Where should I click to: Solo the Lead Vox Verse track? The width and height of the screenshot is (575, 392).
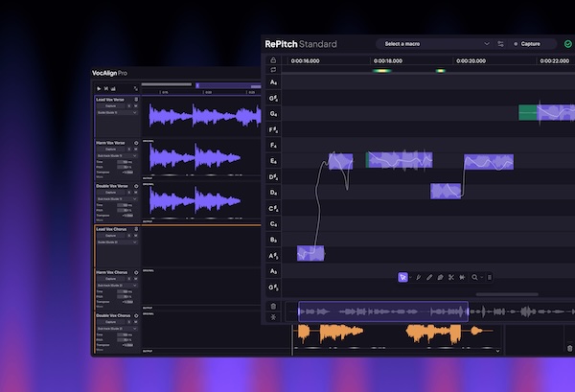(129, 106)
